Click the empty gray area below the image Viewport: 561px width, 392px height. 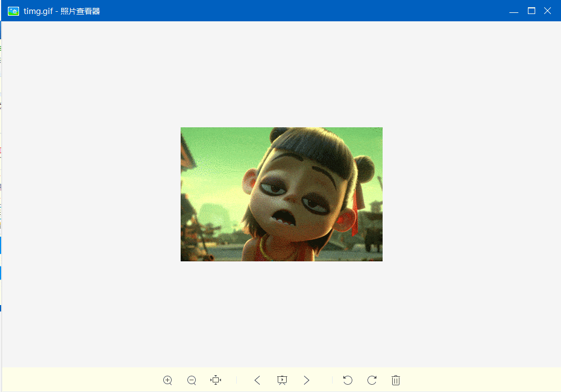coord(280,314)
